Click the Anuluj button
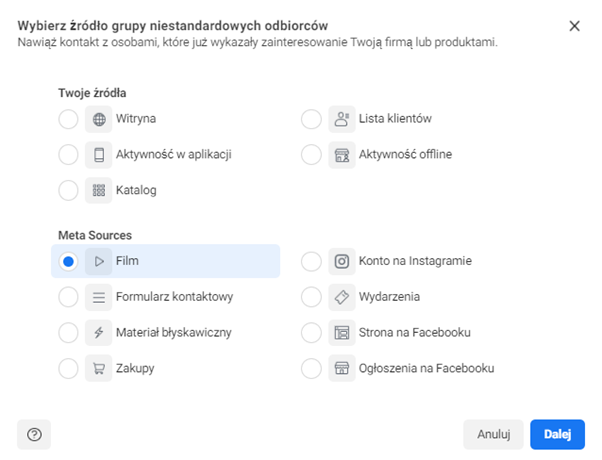The width and height of the screenshot is (602, 460). point(493,434)
